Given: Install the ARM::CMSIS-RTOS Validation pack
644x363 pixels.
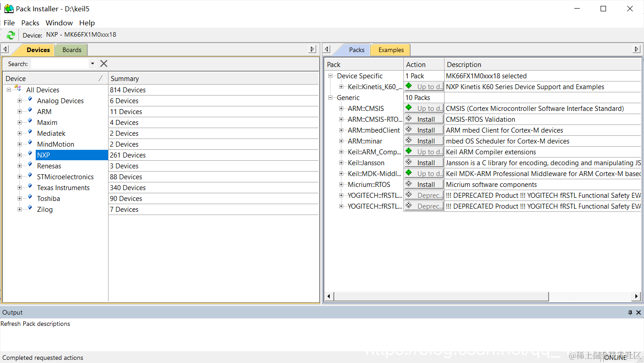Looking at the screenshot, I should click(424, 119).
